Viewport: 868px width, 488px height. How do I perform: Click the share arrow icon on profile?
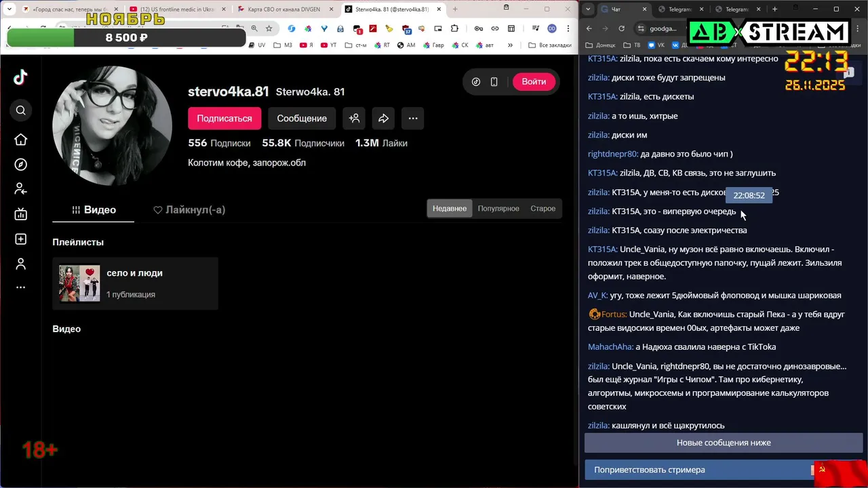pos(383,118)
